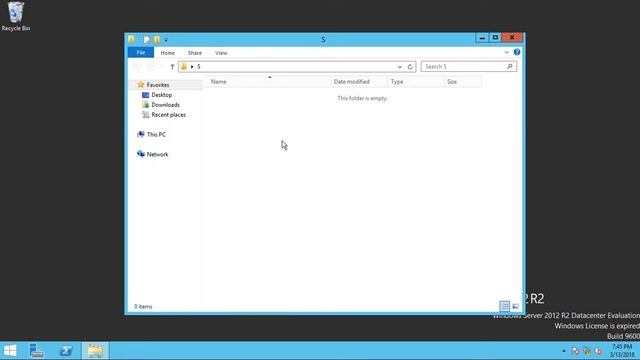
Task: Click the volume tray icon
Action: point(598,351)
